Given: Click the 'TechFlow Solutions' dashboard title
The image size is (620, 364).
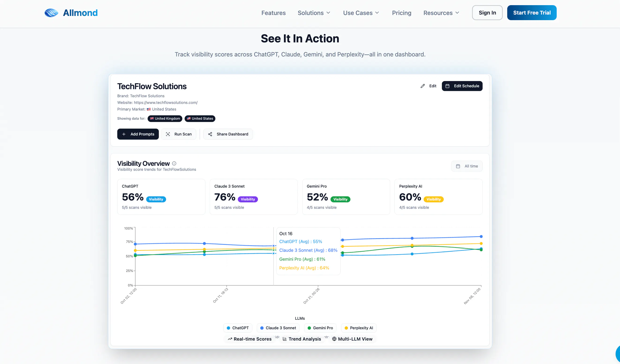Looking at the screenshot, I should [x=152, y=86].
